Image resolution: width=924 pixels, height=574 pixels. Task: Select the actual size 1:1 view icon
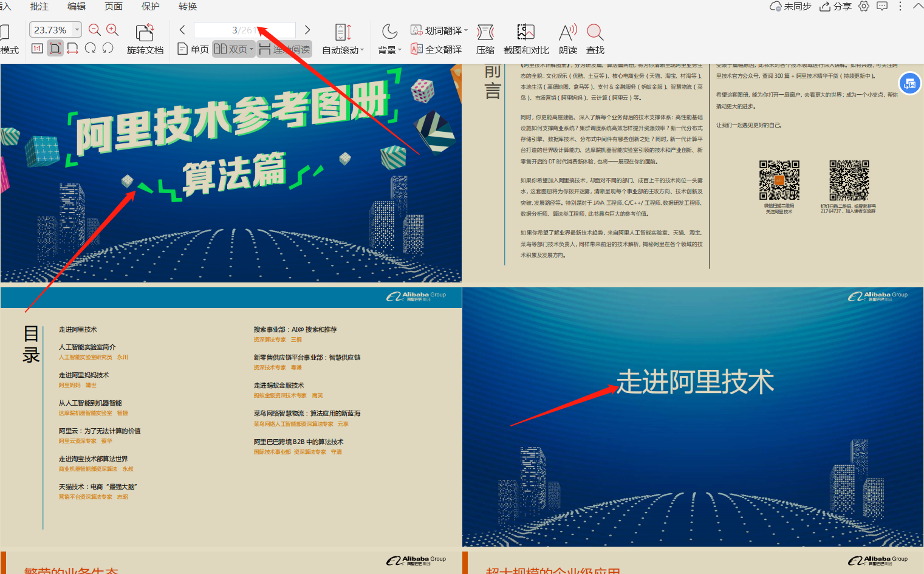[x=37, y=49]
